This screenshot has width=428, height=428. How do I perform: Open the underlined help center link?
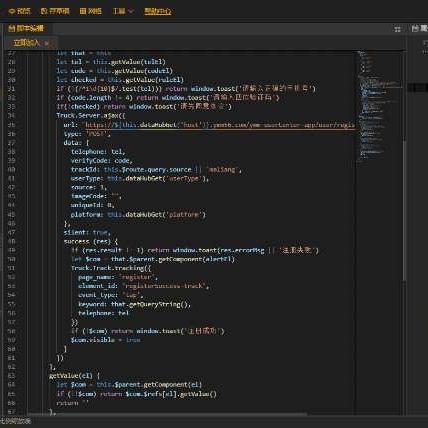click(158, 11)
